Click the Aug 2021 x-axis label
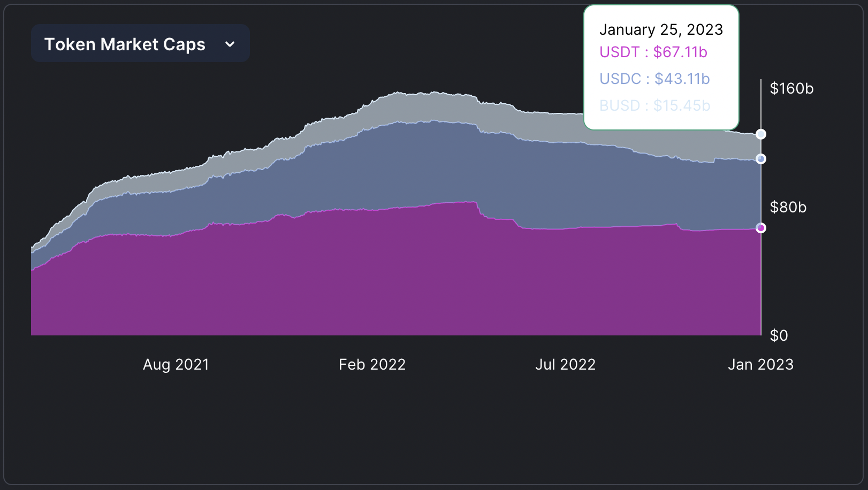This screenshot has height=490, width=868. (x=176, y=364)
